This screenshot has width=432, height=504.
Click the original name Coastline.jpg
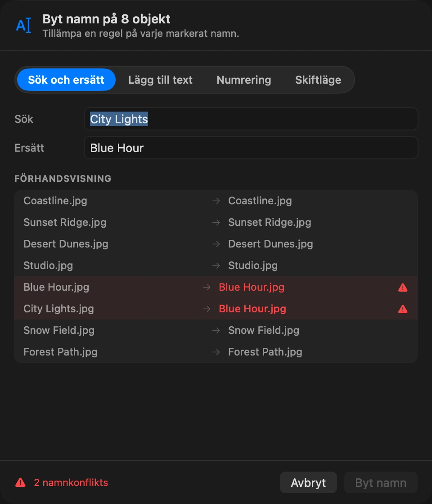pos(55,201)
